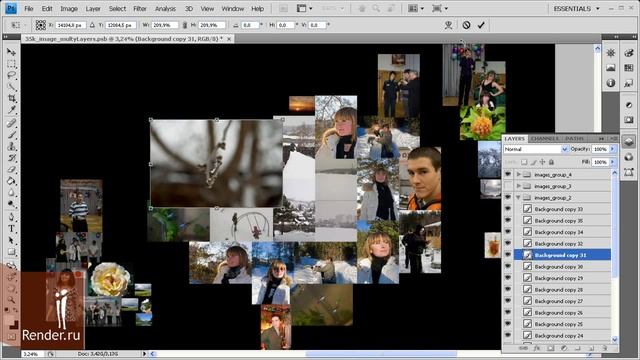Viewport: 640px width, 360px height.
Task: Collapse the images_group_2 group
Action: (518, 197)
